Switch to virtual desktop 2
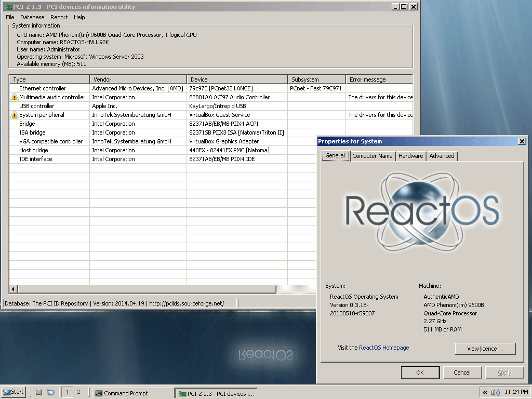The width and height of the screenshot is (532, 399). tap(79, 392)
